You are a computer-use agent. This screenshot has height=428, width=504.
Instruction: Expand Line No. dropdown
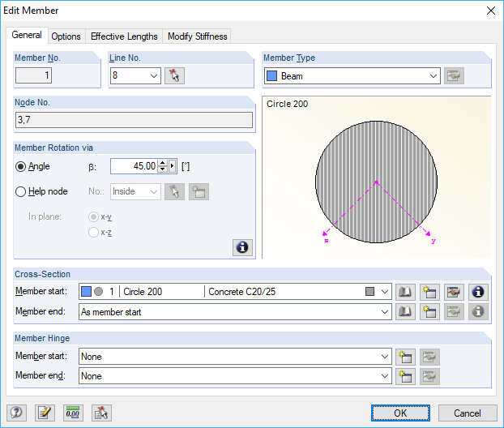[x=154, y=76]
